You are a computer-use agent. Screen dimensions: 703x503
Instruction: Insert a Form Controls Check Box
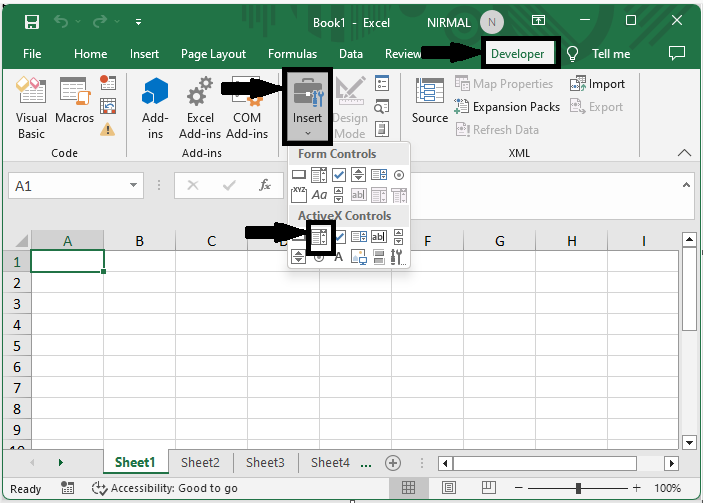click(x=339, y=175)
